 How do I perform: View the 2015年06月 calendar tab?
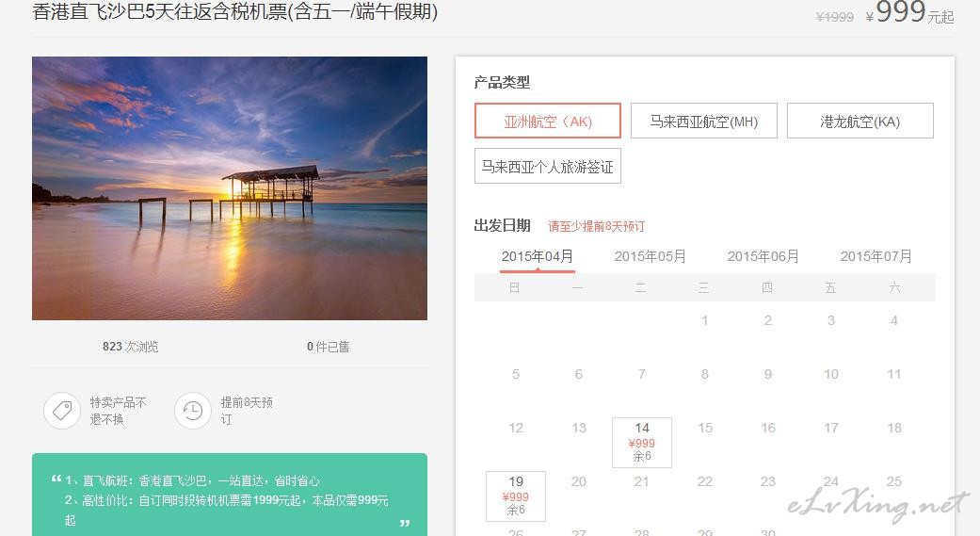point(763,256)
